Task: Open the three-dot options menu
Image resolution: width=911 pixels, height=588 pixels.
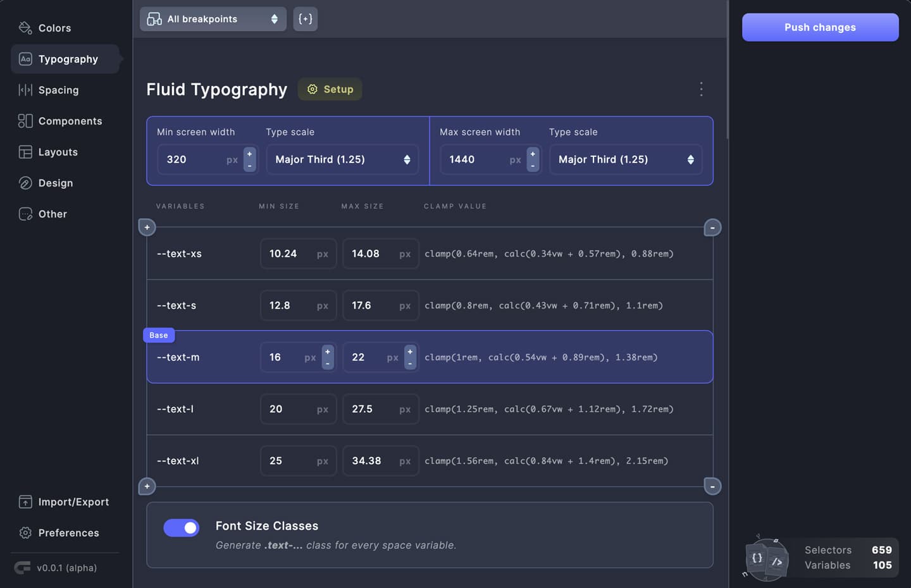Action: coord(701,89)
